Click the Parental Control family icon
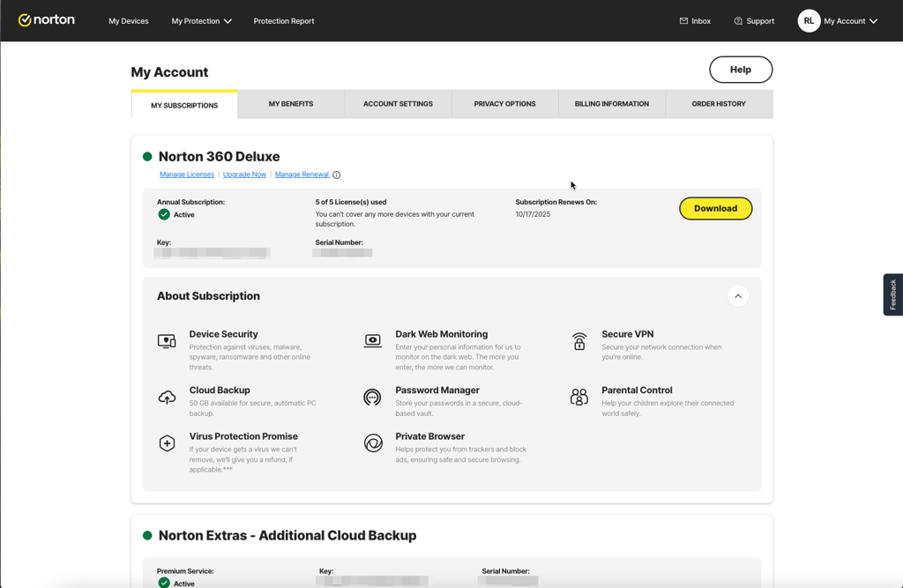 coord(579,397)
